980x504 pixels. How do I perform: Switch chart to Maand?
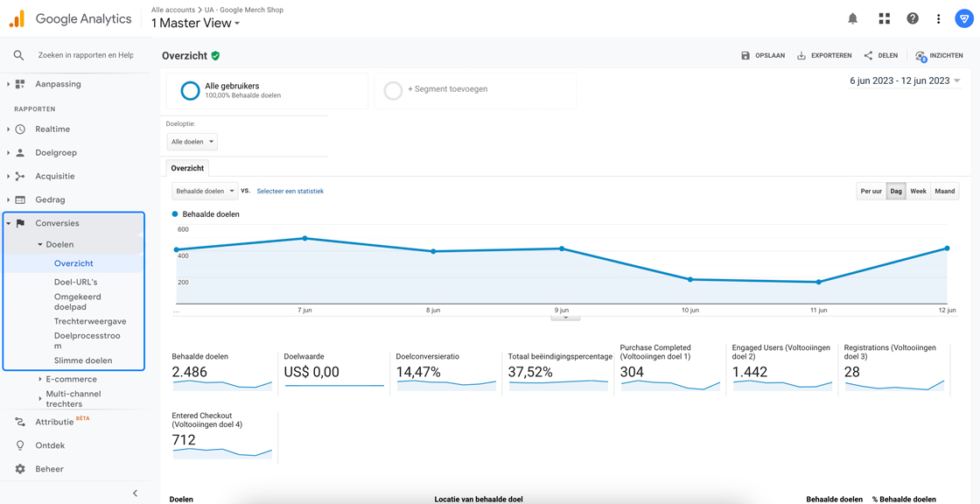coord(945,192)
